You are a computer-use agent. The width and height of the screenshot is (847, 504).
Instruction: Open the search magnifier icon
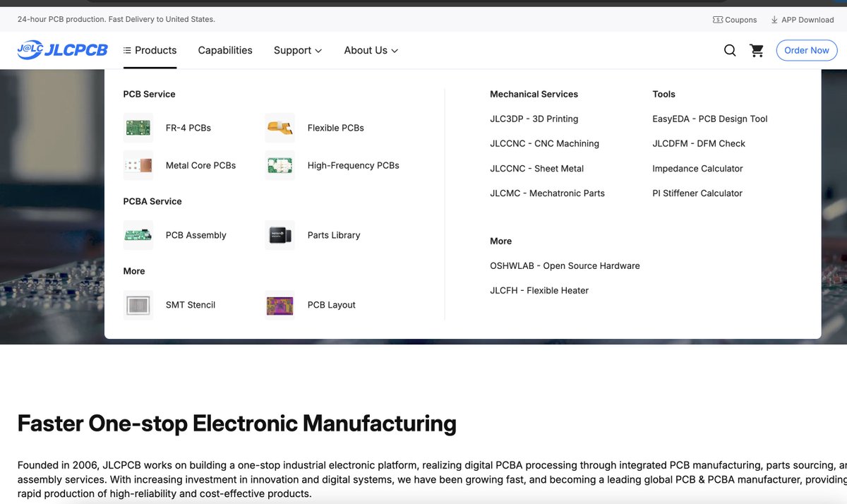(730, 50)
